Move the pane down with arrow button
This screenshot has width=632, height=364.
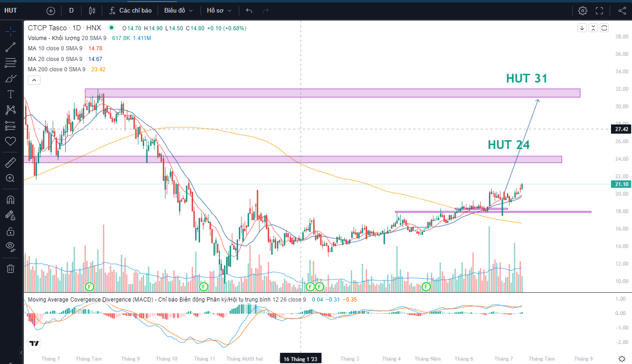tap(582, 28)
